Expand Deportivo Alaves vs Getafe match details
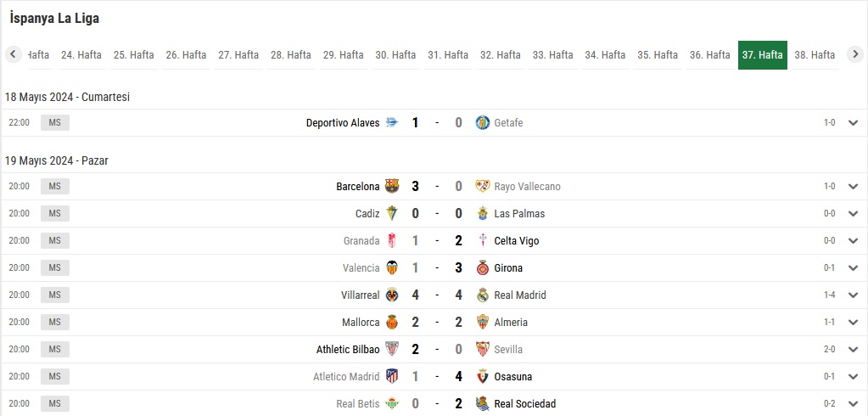Screen dimensions: 868x416 853,123
